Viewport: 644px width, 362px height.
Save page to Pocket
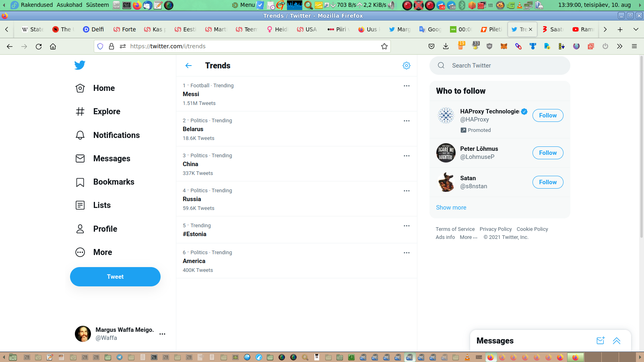coord(431,46)
